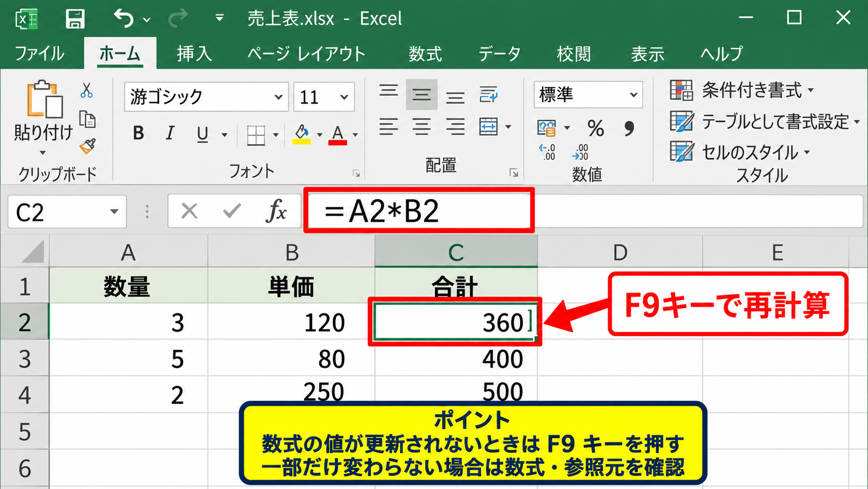Merge and center cells icon
The height and width of the screenshot is (489, 868).
489,126
